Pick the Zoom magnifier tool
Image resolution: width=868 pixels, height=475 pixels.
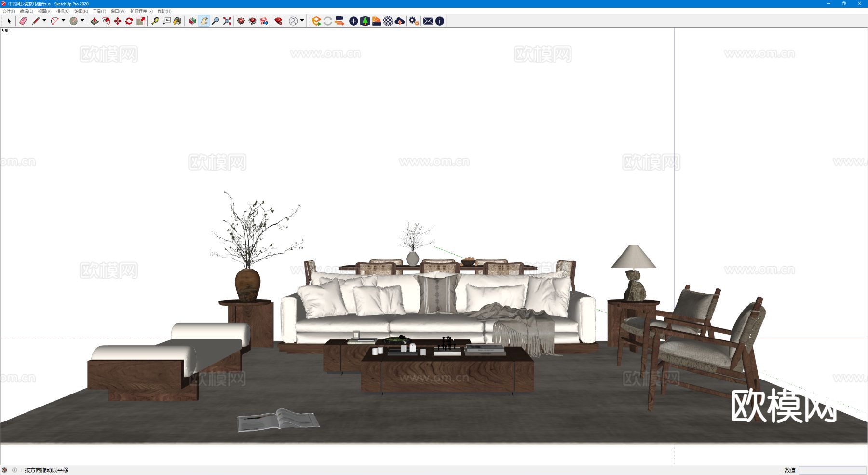click(215, 21)
